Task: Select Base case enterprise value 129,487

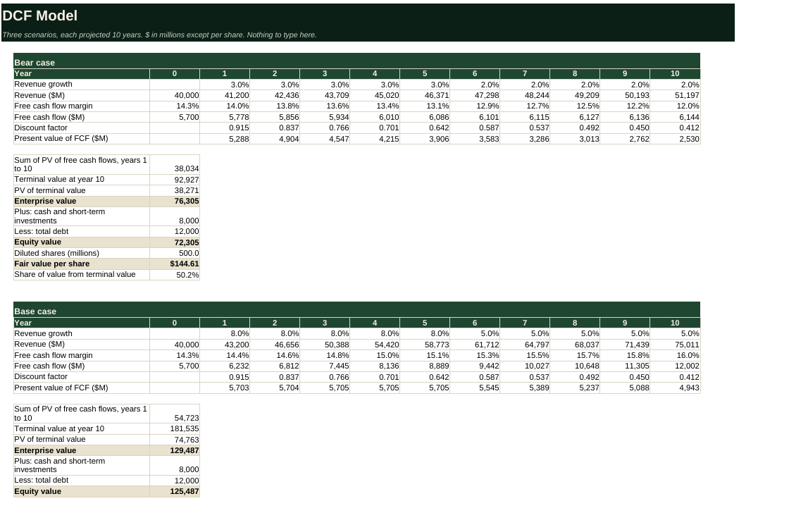Action: point(175,450)
